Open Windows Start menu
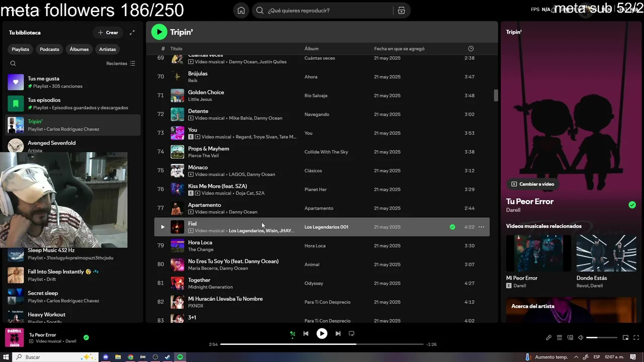The image size is (644, 362). [x=6, y=357]
